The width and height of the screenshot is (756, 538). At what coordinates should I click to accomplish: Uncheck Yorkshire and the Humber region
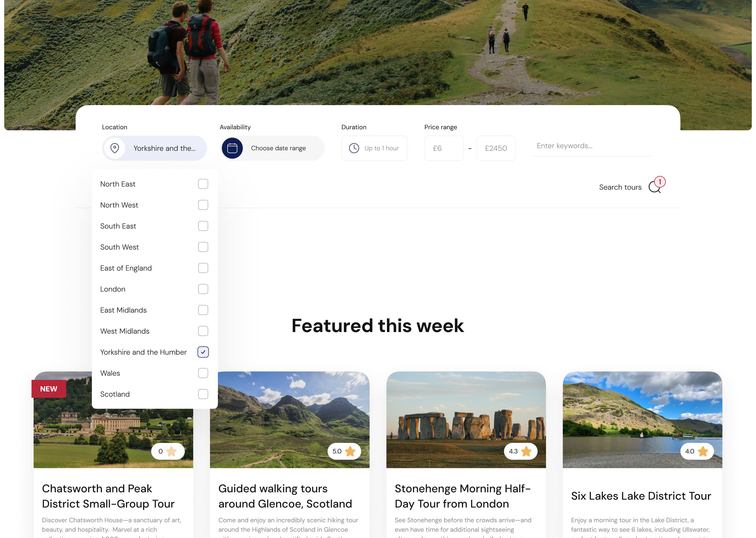coord(203,352)
